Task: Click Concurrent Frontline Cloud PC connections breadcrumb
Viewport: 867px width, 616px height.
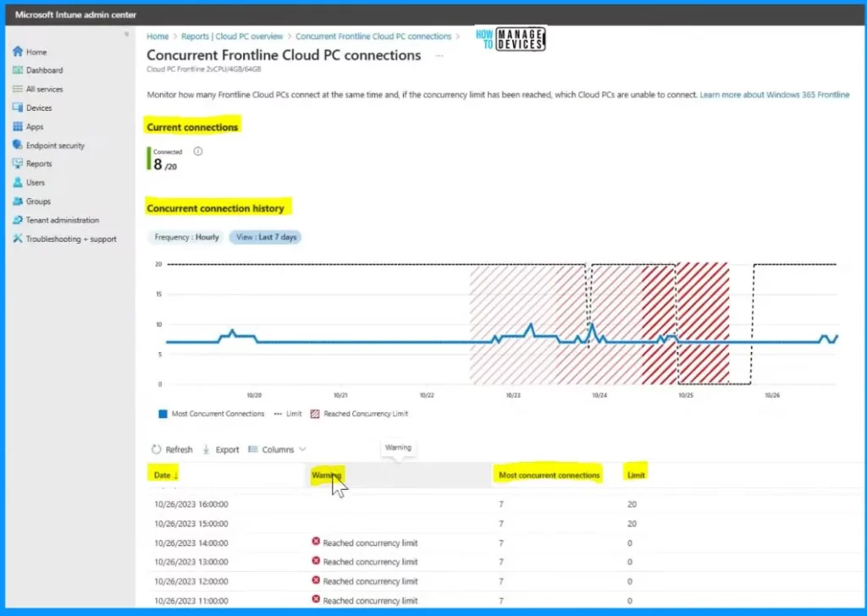Action: point(373,36)
